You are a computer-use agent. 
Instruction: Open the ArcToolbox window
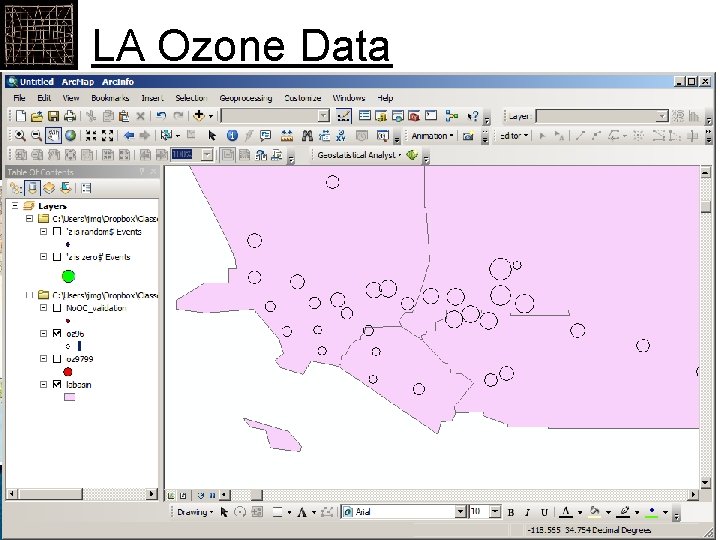tap(414, 116)
